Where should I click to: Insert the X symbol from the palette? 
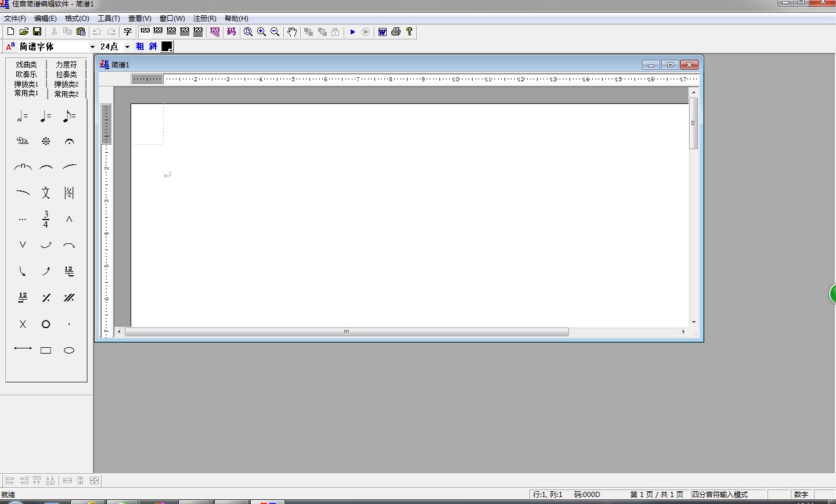[23, 324]
